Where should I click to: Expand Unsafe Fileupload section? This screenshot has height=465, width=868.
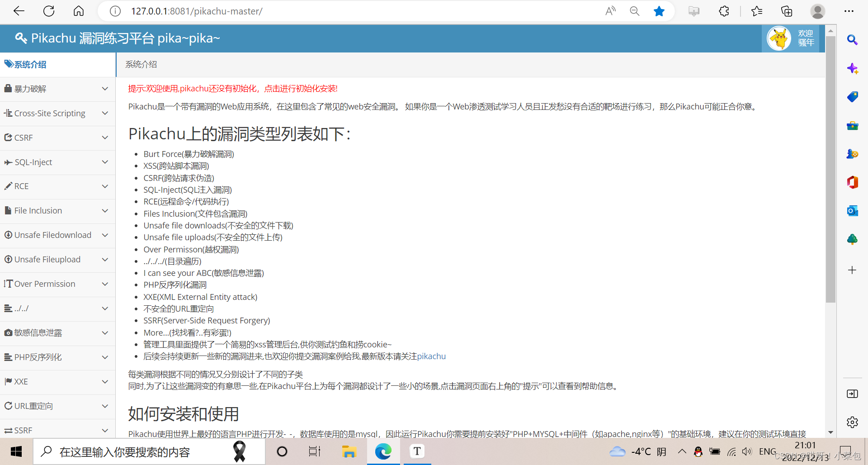[57, 260]
